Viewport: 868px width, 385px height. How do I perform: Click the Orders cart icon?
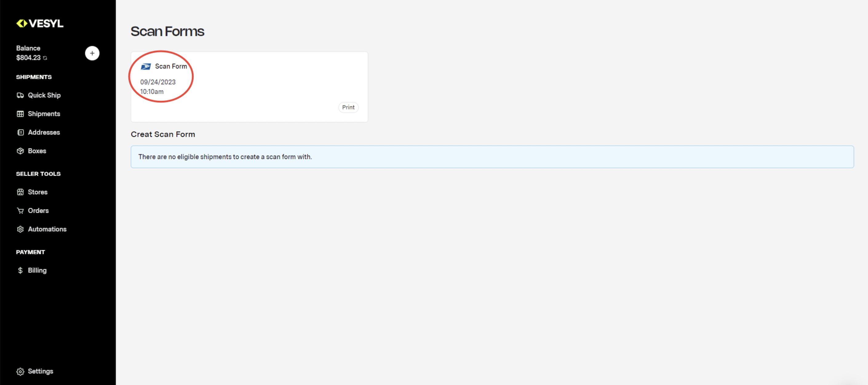(20, 211)
